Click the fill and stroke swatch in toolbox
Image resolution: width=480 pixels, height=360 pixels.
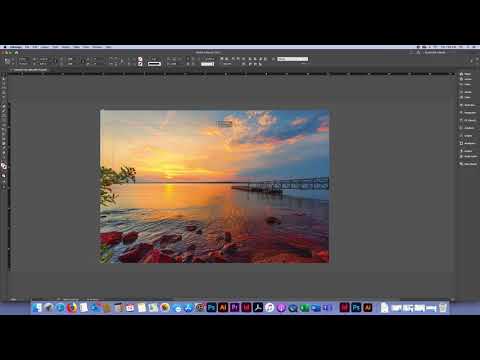tap(4, 166)
